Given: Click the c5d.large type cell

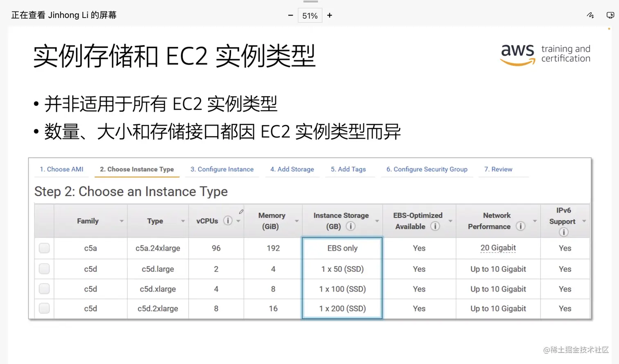Looking at the screenshot, I should click(158, 269).
